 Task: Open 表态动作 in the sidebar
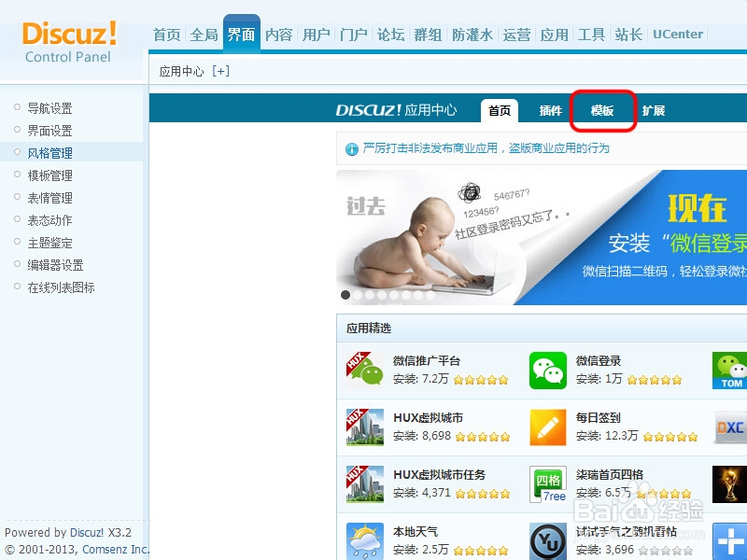[50, 220]
